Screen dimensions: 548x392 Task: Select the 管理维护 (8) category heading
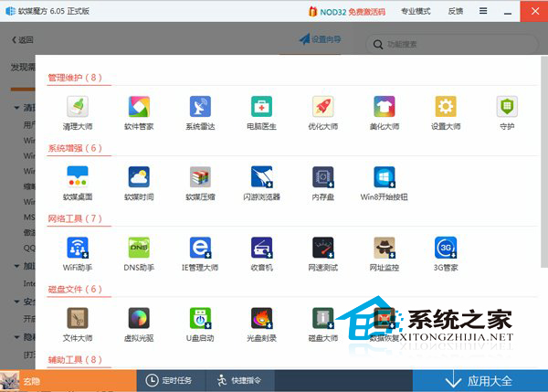click(x=75, y=78)
